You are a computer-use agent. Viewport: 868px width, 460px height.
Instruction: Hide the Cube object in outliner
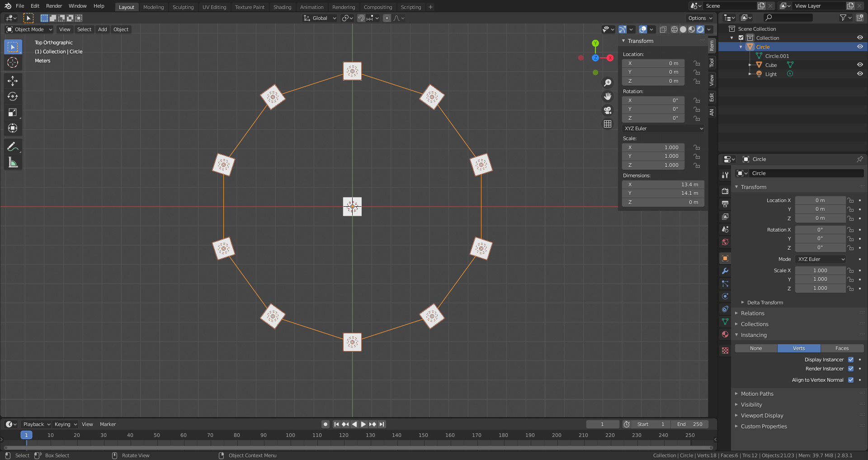(x=860, y=65)
